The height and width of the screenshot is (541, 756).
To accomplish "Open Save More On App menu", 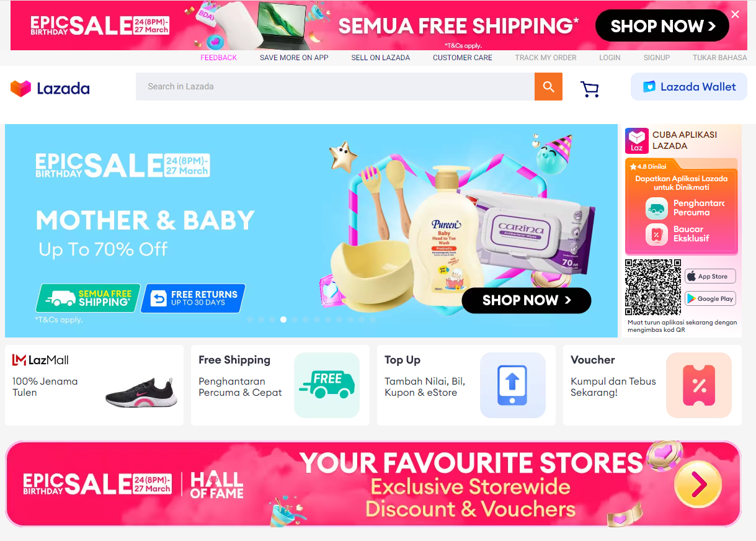I will point(294,58).
